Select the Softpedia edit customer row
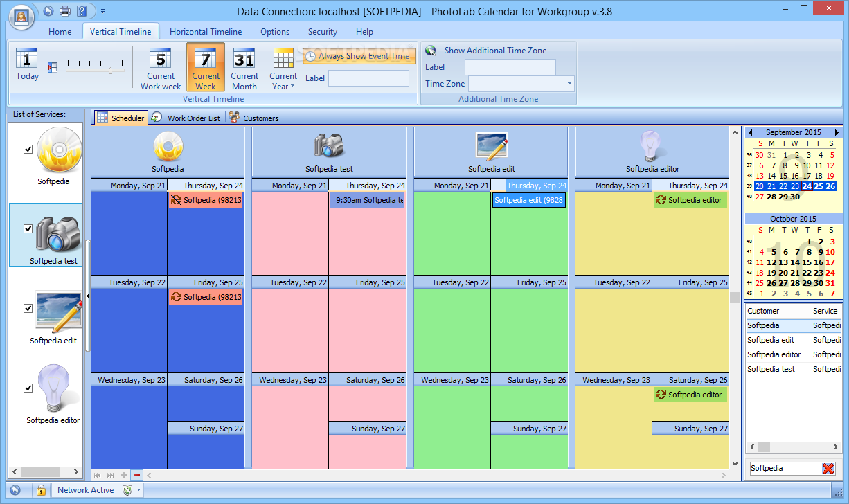Screen dimensions: 849x504 pos(794,340)
